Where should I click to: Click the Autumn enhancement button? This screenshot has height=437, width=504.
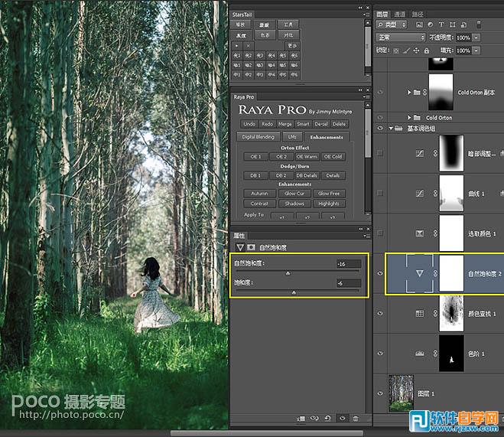tap(259, 194)
